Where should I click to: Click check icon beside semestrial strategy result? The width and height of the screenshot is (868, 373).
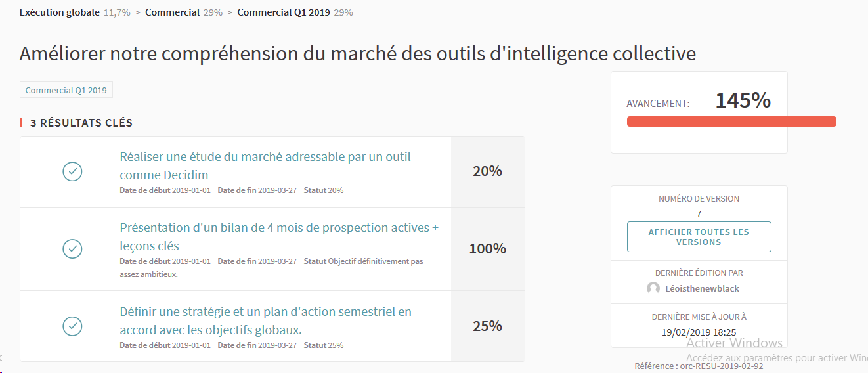[x=72, y=326]
